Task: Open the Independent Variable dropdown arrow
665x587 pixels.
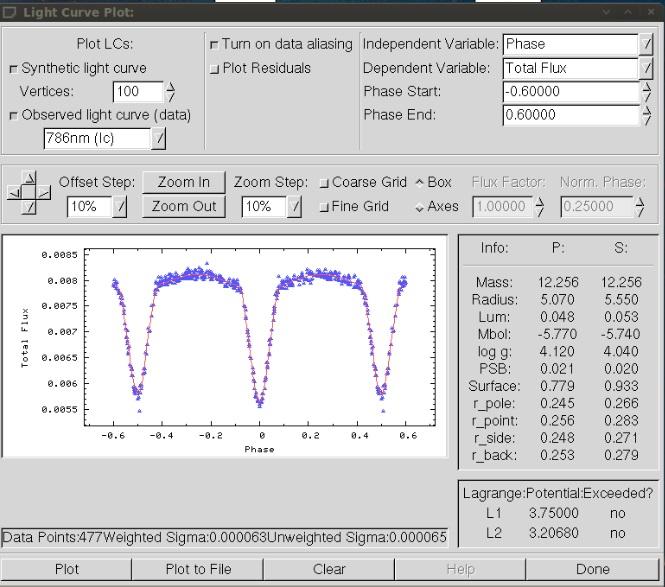Action: pos(646,45)
